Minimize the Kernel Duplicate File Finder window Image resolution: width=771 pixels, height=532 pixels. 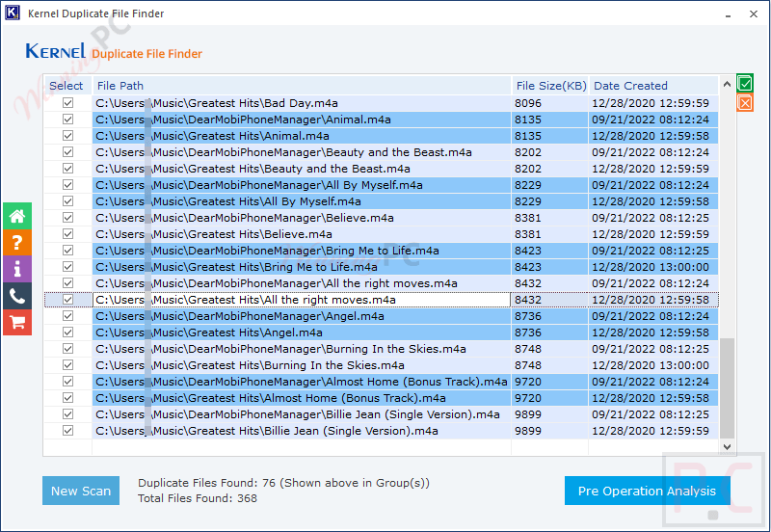point(728,14)
